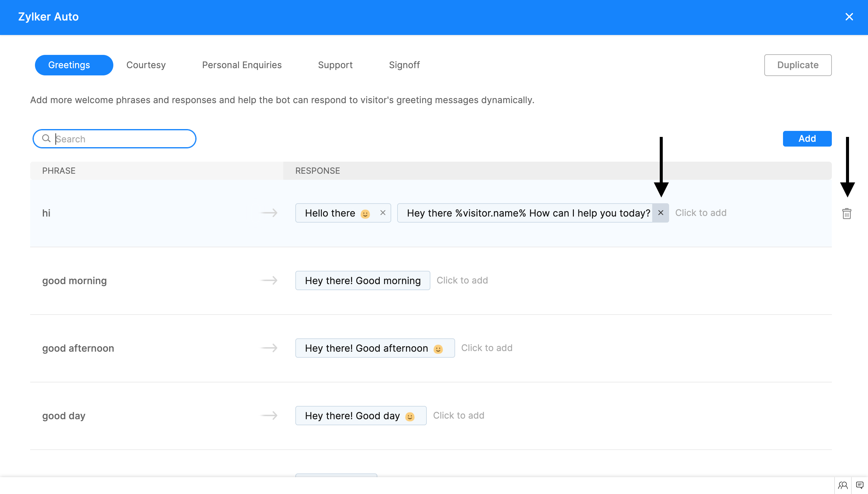
Task: Click the blue Add button
Action: click(807, 138)
